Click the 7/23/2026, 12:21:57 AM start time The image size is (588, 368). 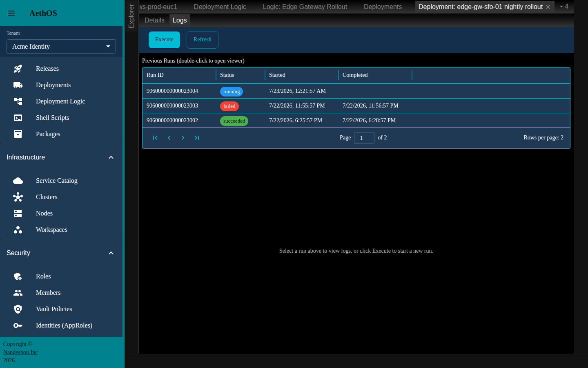(x=297, y=91)
